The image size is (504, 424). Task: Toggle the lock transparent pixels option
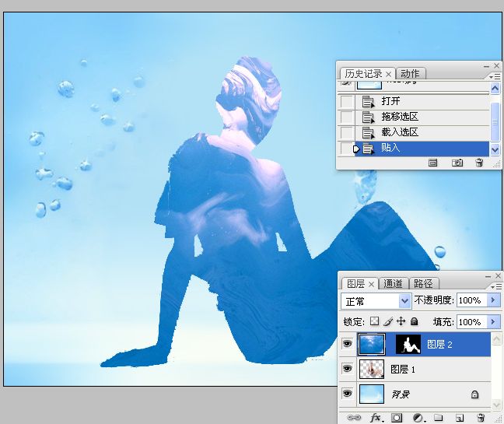click(x=374, y=321)
